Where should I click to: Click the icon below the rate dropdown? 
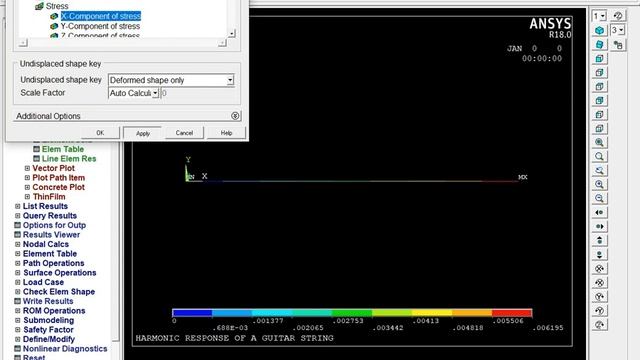[618, 44]
